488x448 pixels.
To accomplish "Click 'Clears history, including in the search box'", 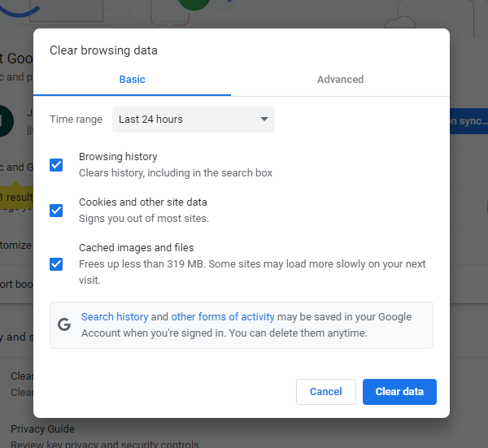I will pos(176,173).
